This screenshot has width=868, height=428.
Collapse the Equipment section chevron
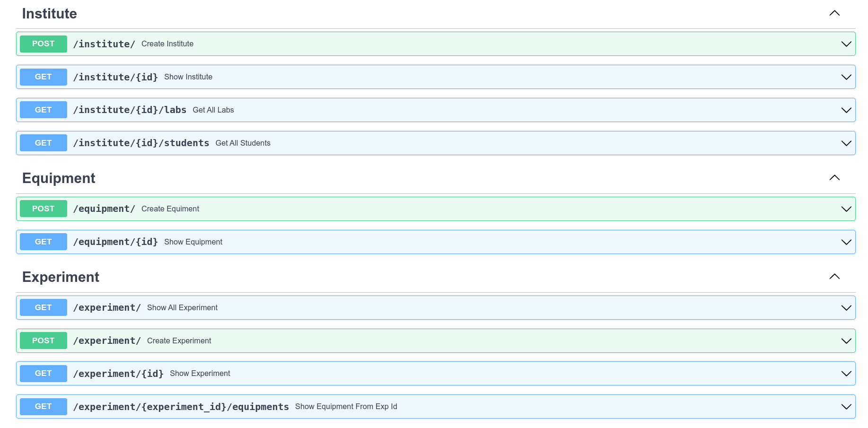[x=834, y=178]
